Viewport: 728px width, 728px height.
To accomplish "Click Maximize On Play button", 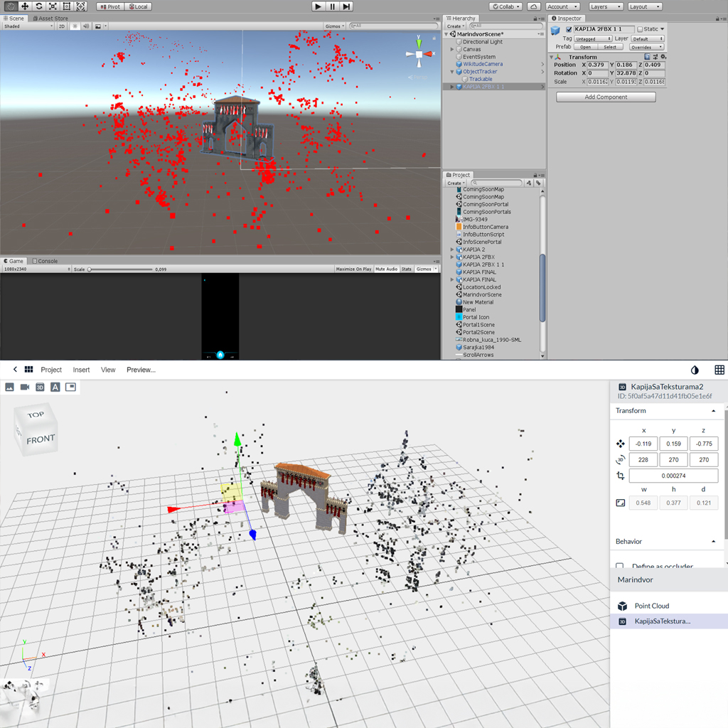I will pyautogui.click(x=354, y=269).
